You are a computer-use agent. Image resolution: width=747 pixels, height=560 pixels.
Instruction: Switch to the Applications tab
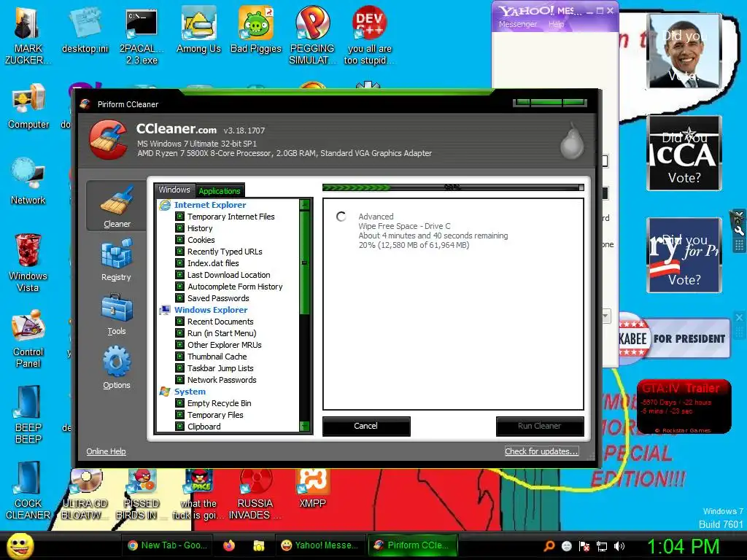click(x=220, y=190)
